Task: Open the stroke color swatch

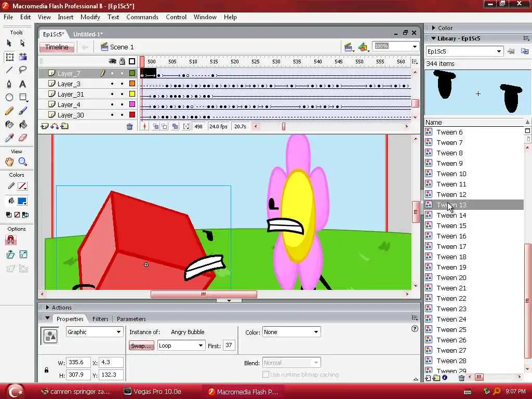Action: (22, 186)
